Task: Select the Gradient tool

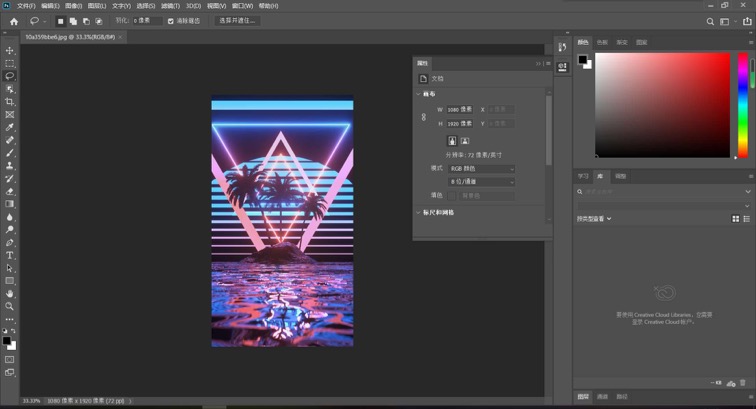Action: pyautogui.click(x=9, y=204)
